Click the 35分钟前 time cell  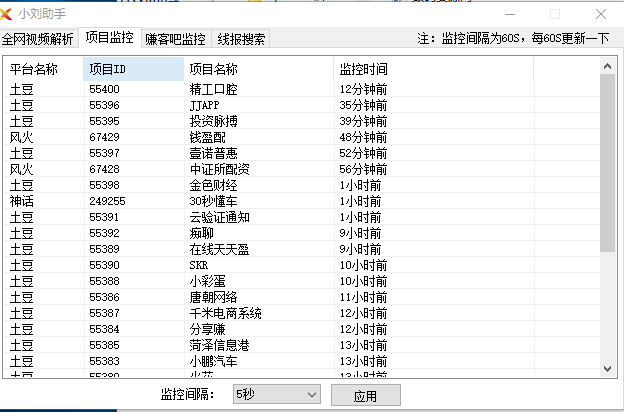(x=363, y=105)
